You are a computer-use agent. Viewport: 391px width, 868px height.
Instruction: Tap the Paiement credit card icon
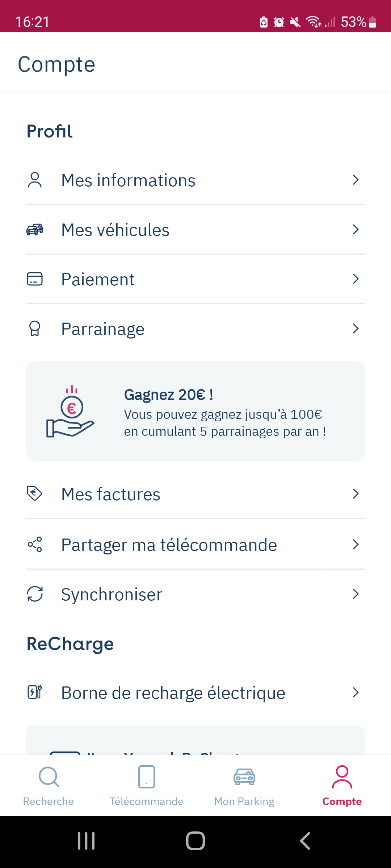(x=35, y=279)
